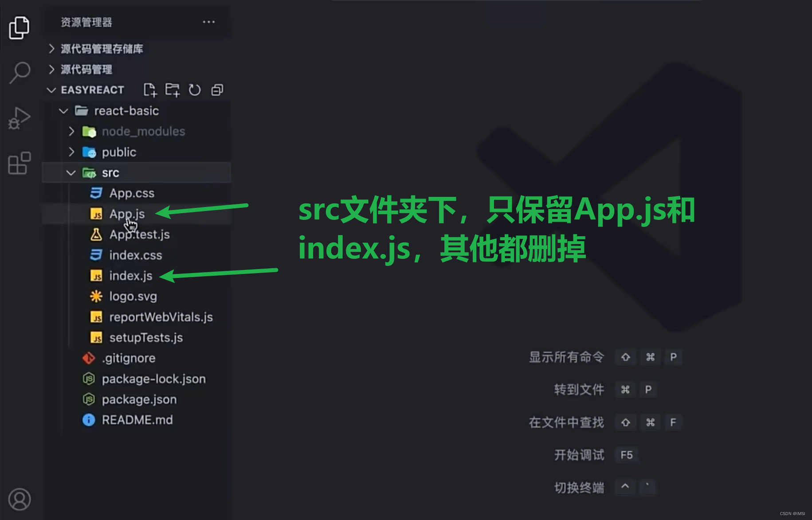
Task: Collapse the react-basic folder chevron
Action: pos(63,111)
